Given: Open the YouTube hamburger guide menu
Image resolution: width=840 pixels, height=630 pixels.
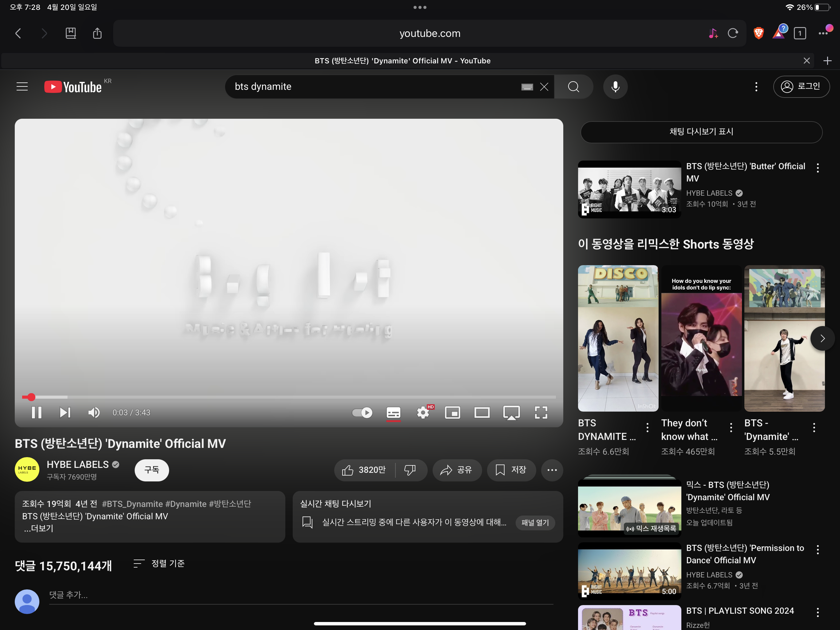Looking at the screenshot, I should [22, 87].
